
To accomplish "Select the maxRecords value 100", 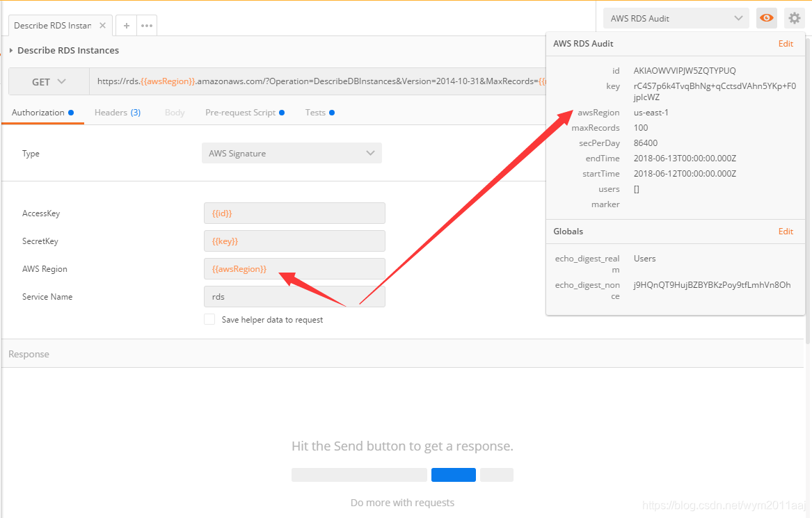I will point(641,127).
